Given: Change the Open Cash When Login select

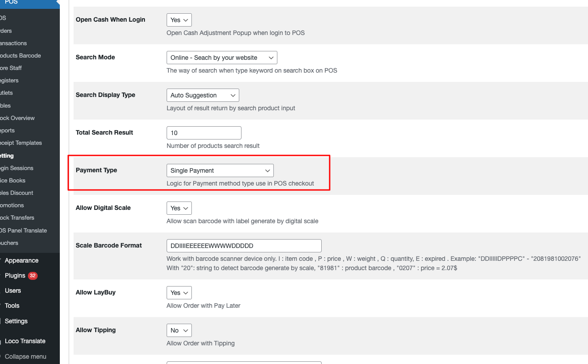Looking at the screenshot, I should point(179,20).
